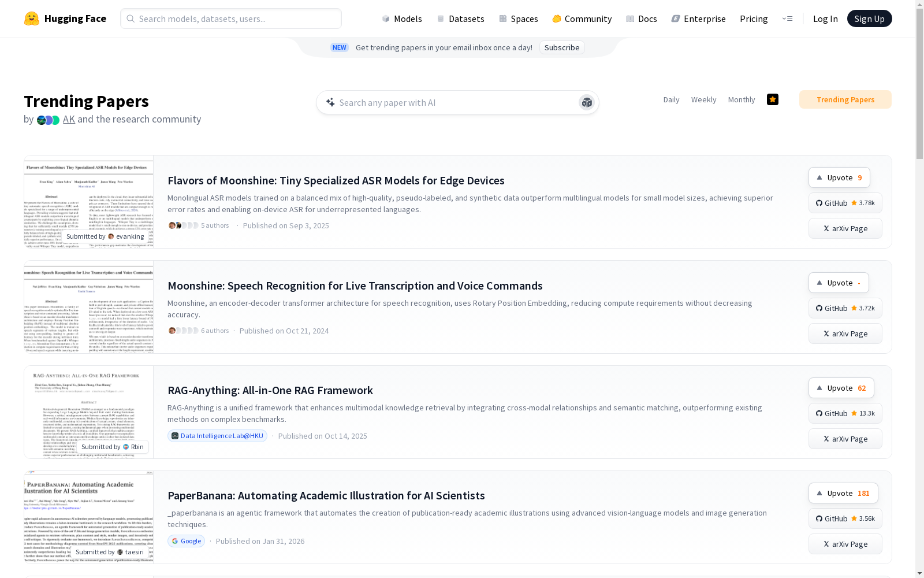
Task: Click the Search any paper with AI field
Action: point(457,102)
